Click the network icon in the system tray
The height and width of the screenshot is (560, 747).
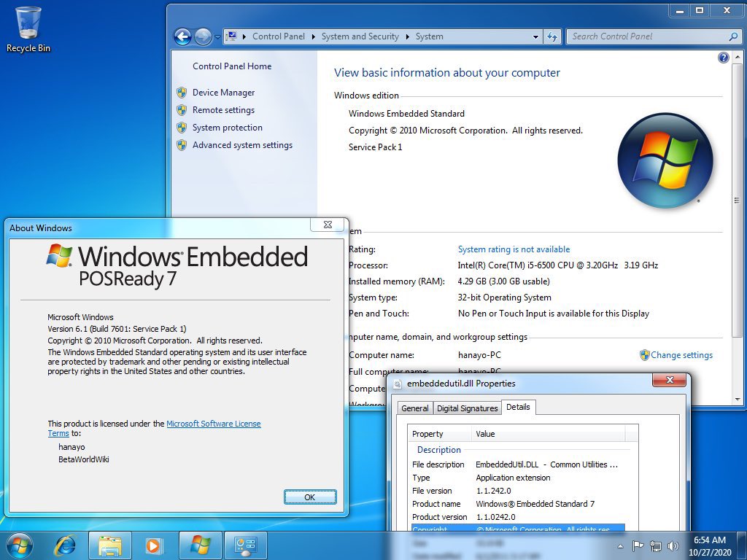click(654, 545)
